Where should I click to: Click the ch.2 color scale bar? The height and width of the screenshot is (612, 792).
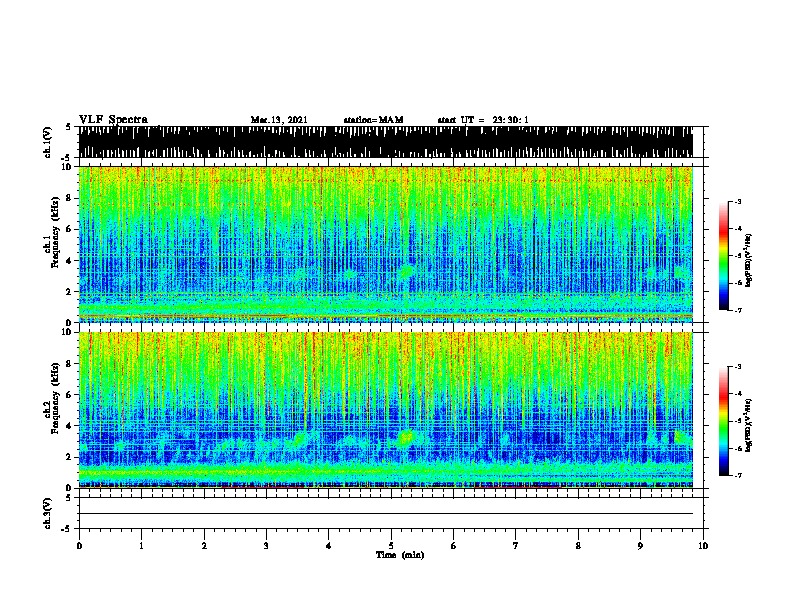(724, 421)
